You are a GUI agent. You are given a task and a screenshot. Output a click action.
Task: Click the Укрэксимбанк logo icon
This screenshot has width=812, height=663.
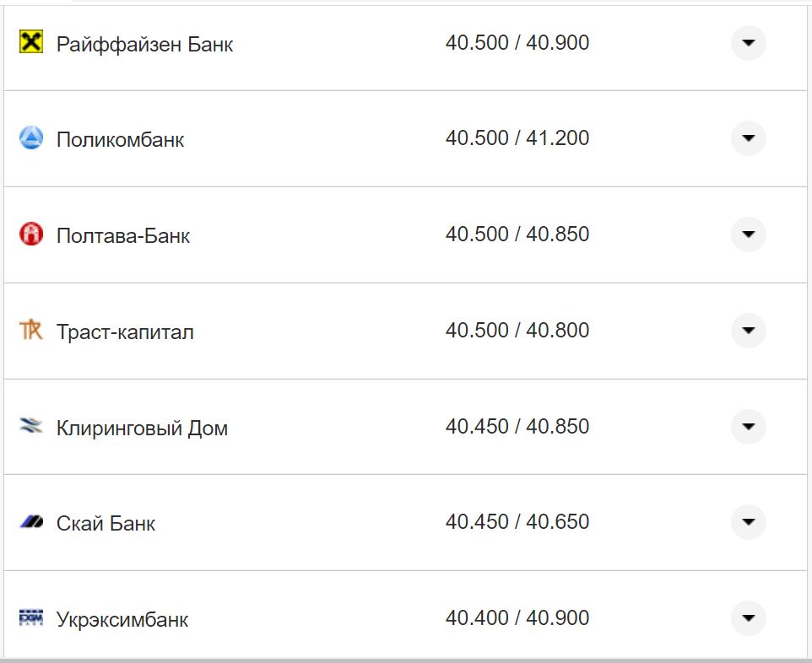pyautogui.click(x=30, y=617)
